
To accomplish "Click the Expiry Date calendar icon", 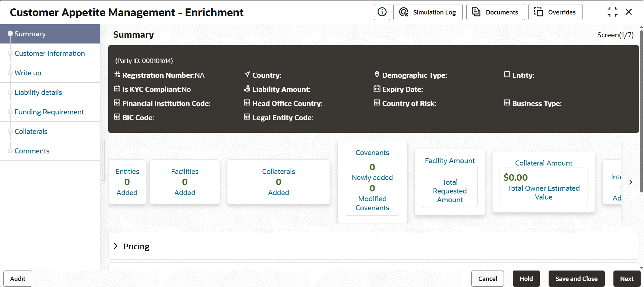I will click(377, 88).
